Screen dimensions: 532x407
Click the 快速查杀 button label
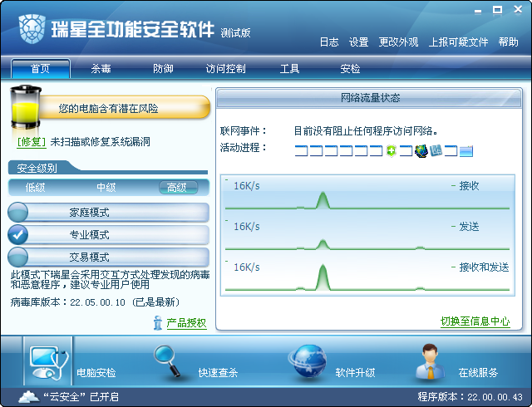click(x=218, y=373)
